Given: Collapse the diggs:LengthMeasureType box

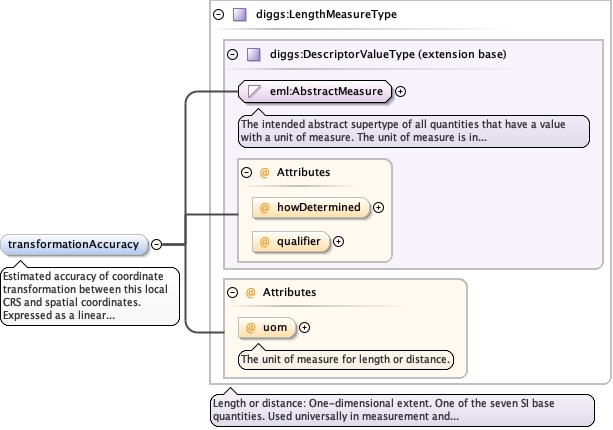Looking at the screenshot, I should click(219, 15).
